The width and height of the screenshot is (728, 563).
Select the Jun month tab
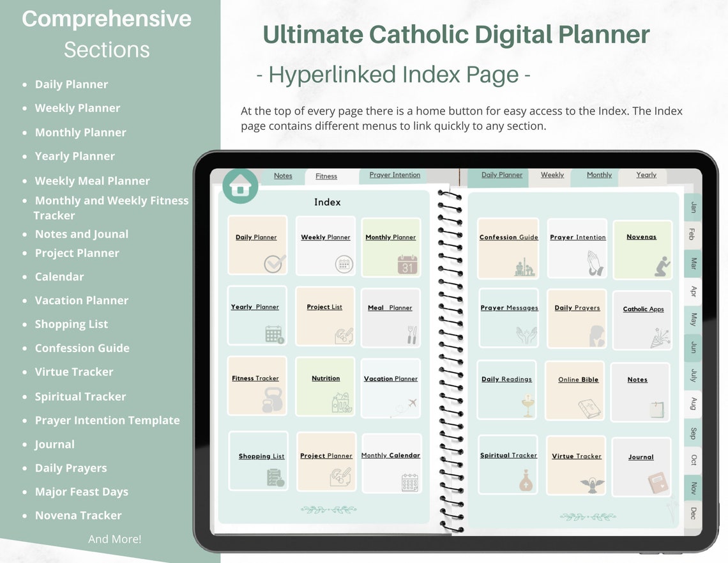pyautogui.click(x=692, y=348)
